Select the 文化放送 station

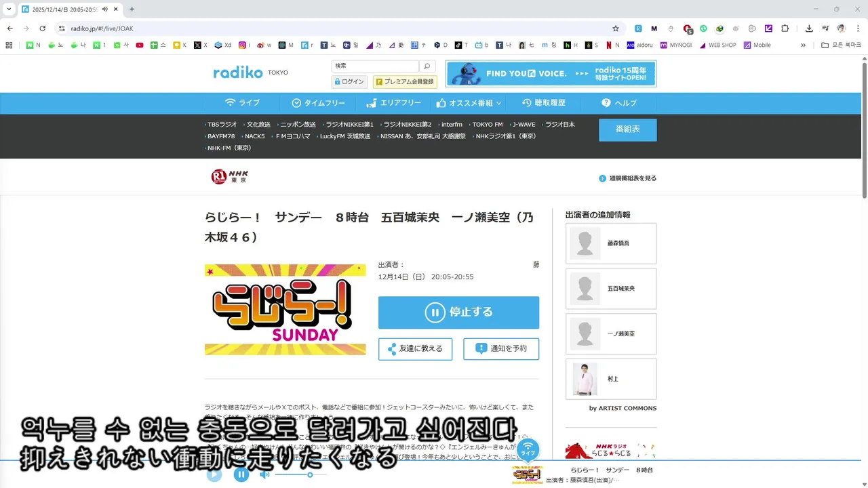[257, 125]
